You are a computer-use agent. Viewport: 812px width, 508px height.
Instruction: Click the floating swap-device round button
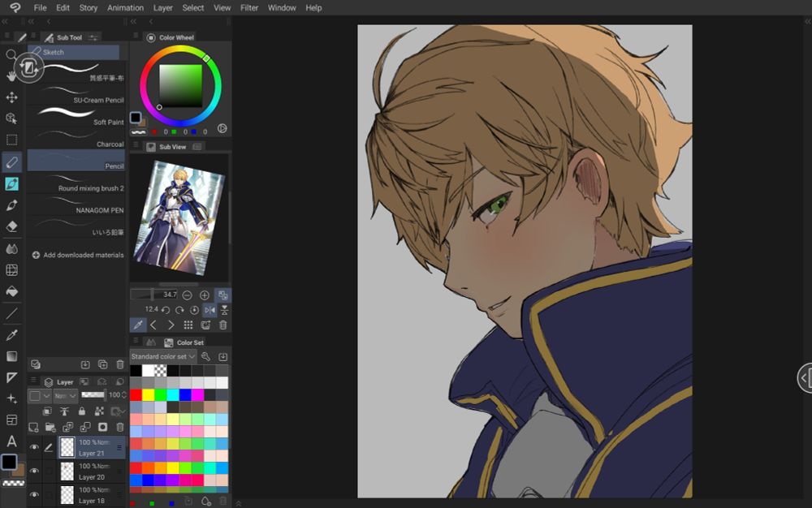[28, 68]
